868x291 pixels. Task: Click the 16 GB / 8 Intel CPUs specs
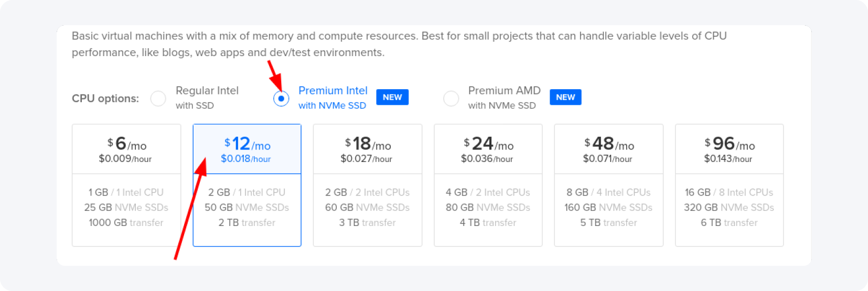coord(729,192)
